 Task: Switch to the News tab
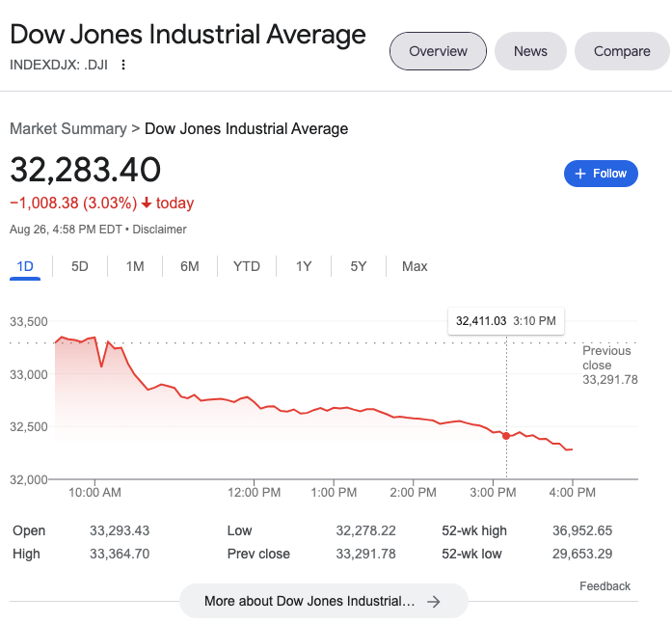530,51
